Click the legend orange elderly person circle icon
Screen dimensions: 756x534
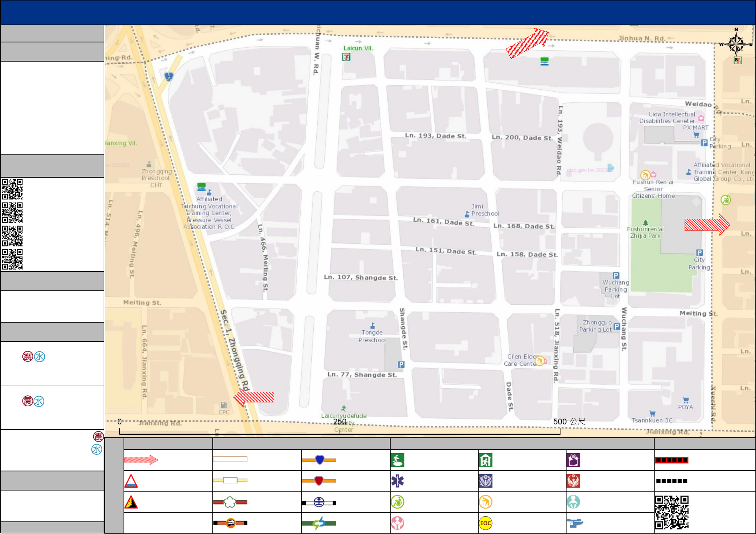click(x=486, y=502)
